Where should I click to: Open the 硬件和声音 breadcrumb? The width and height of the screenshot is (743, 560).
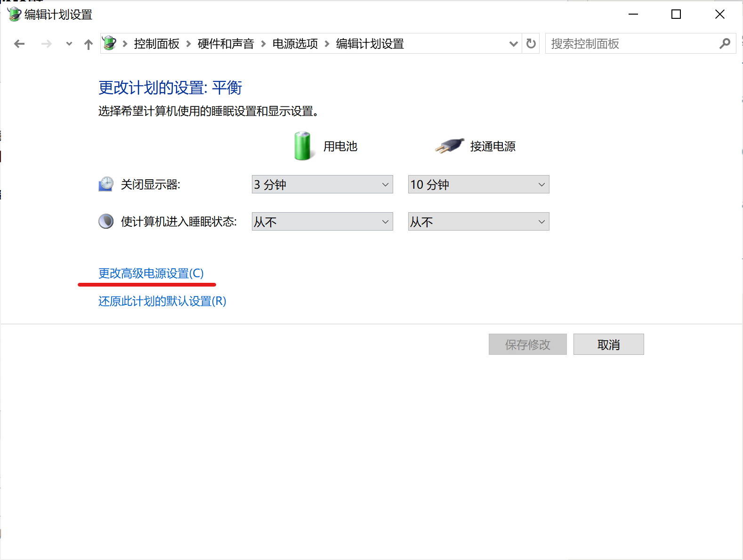pyautogui.click(x=226, y=44)
